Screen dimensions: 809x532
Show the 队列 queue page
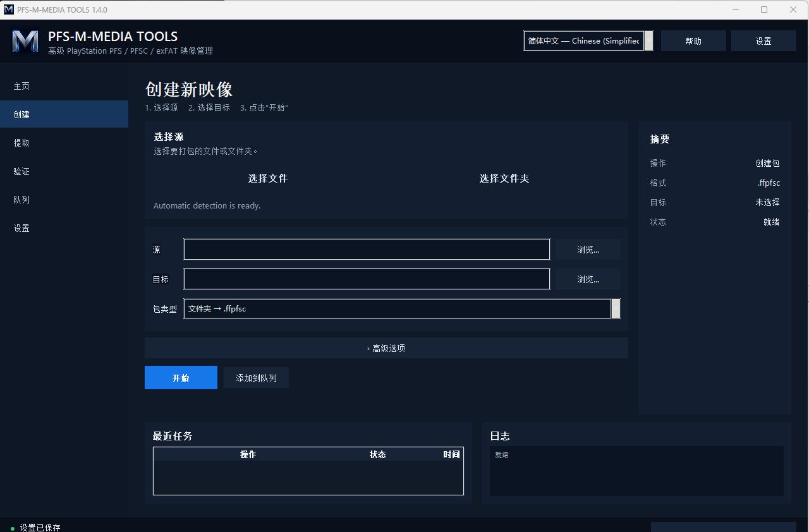point(64,200)
